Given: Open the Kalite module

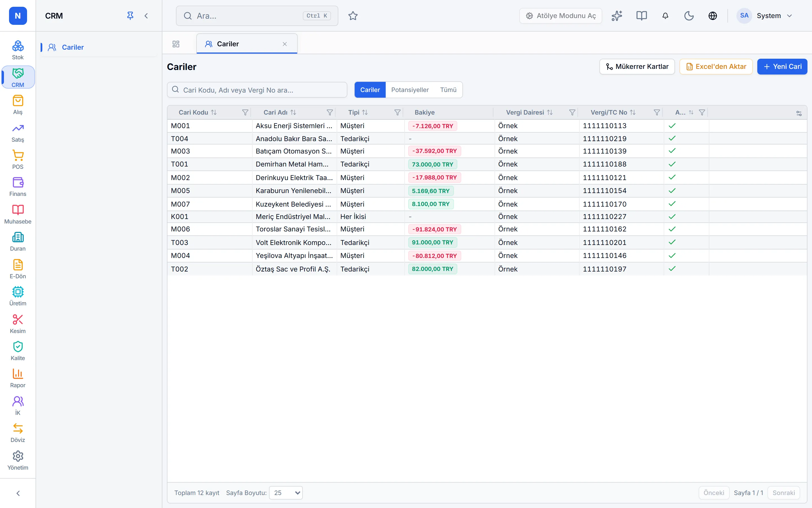Looking at the screenshot, I should (x=18, y=351).
